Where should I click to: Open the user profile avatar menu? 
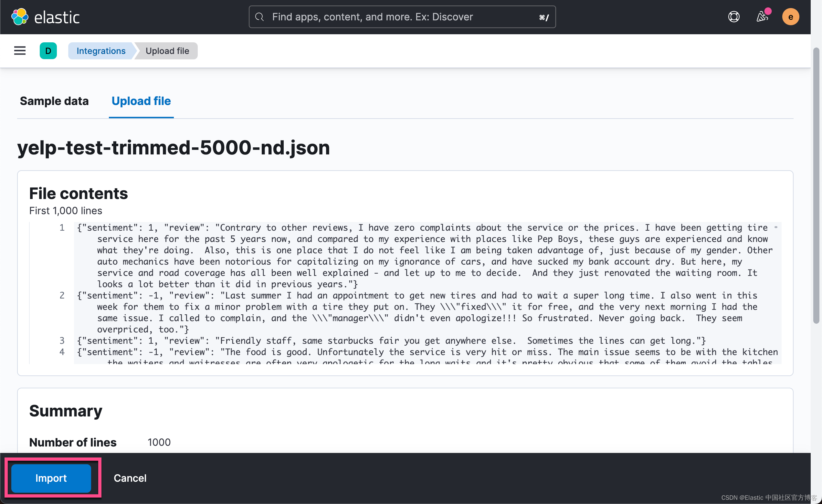pos(791,17)
